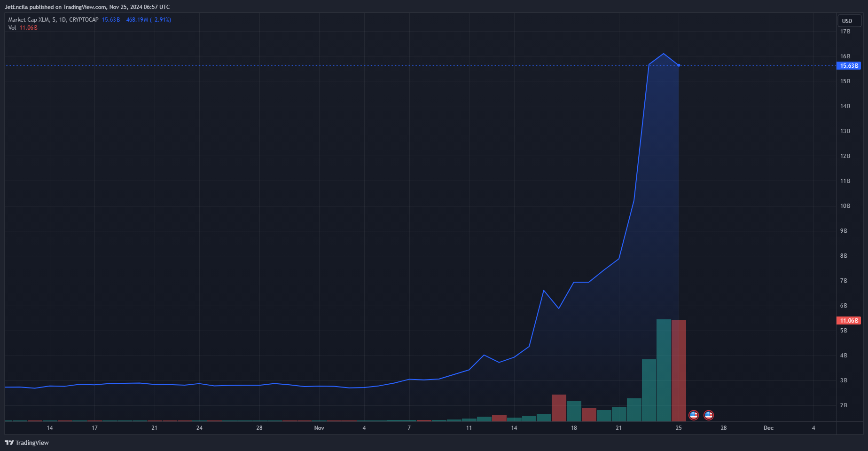
Task: Click the Market Cap XLM legend title
Action: click(29, 20)
